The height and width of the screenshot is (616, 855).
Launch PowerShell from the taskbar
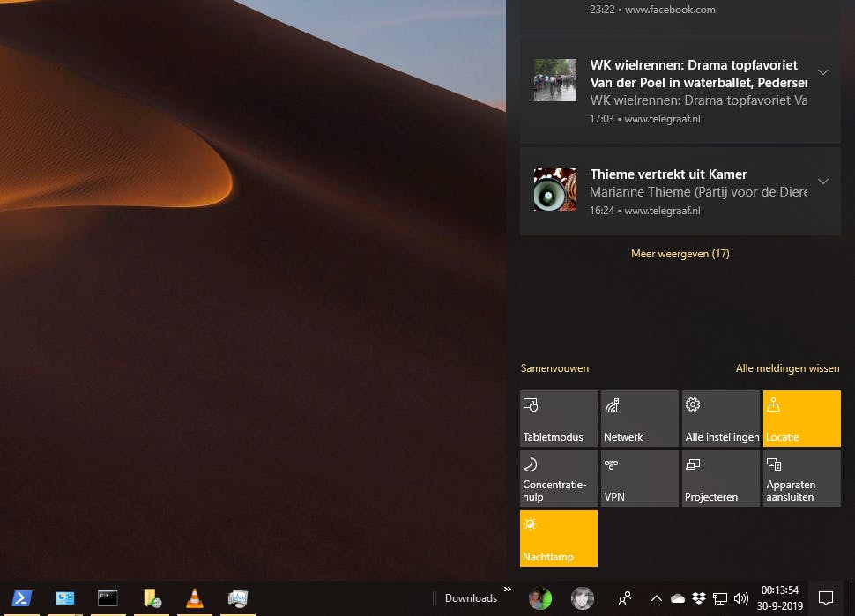pyautogui.click(x=22, y=598)
